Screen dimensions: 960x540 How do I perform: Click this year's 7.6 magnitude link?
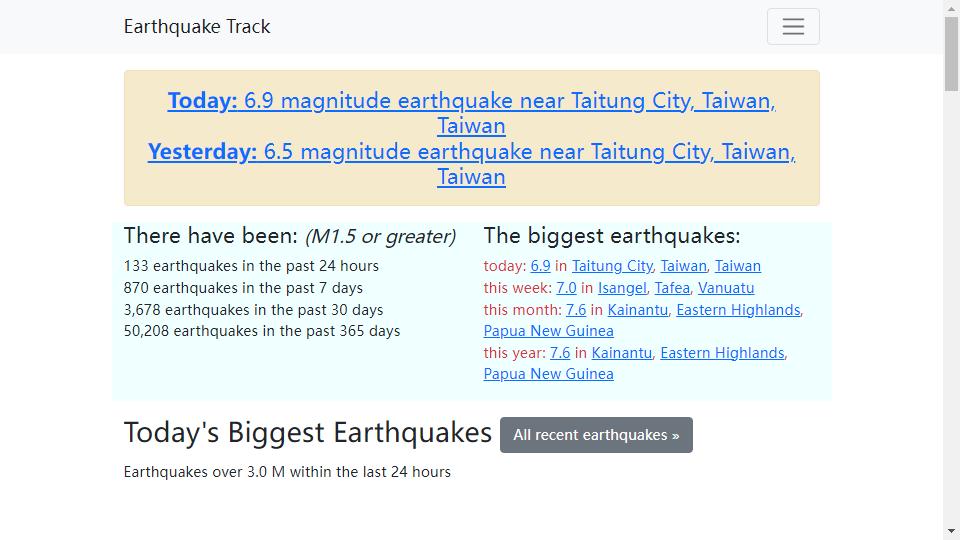[560, 353]
